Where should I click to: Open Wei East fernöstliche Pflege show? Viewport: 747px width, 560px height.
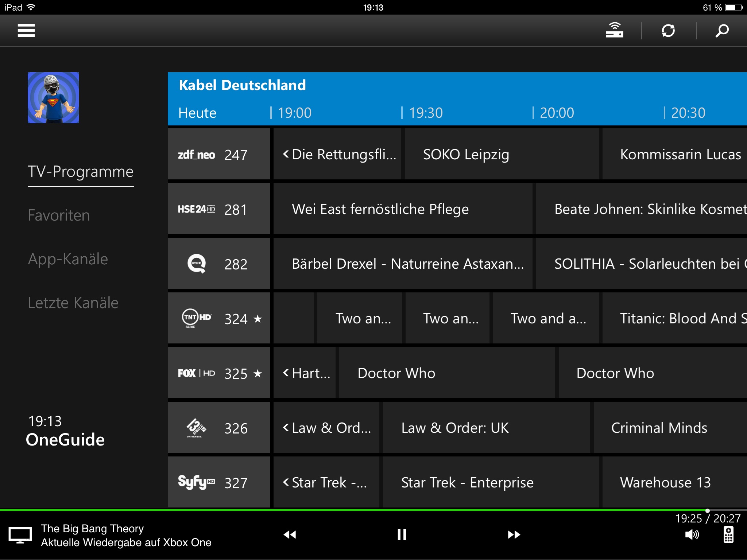pyautogui.click(x=403, y=209)
